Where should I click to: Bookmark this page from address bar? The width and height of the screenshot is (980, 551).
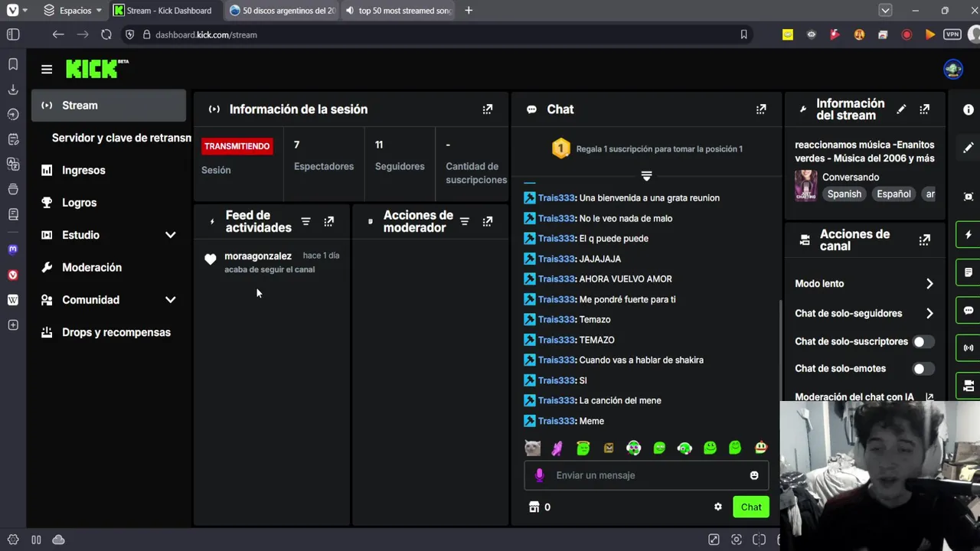[x=743, y=34]
